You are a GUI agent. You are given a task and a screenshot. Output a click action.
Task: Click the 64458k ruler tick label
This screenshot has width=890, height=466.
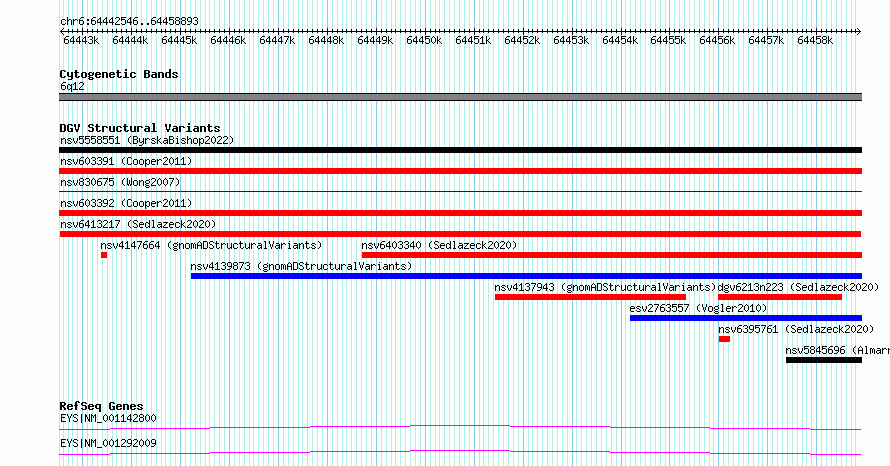point(815,41)
